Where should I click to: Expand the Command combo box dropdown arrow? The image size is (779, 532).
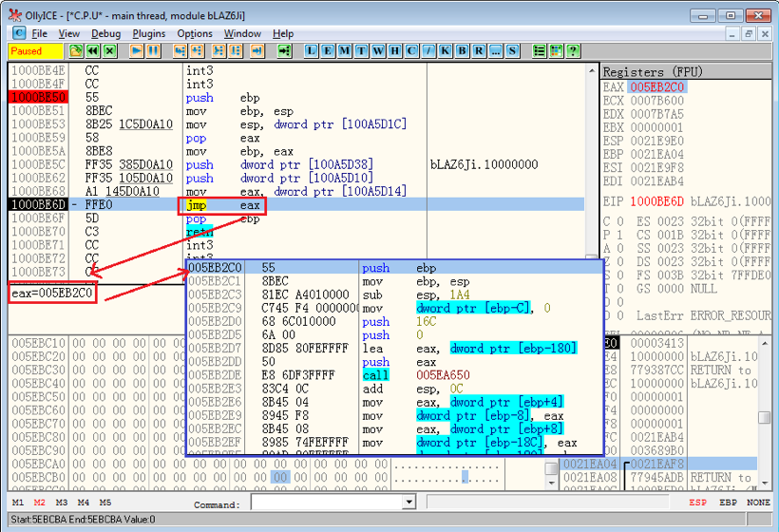click(x=409, y=503)
